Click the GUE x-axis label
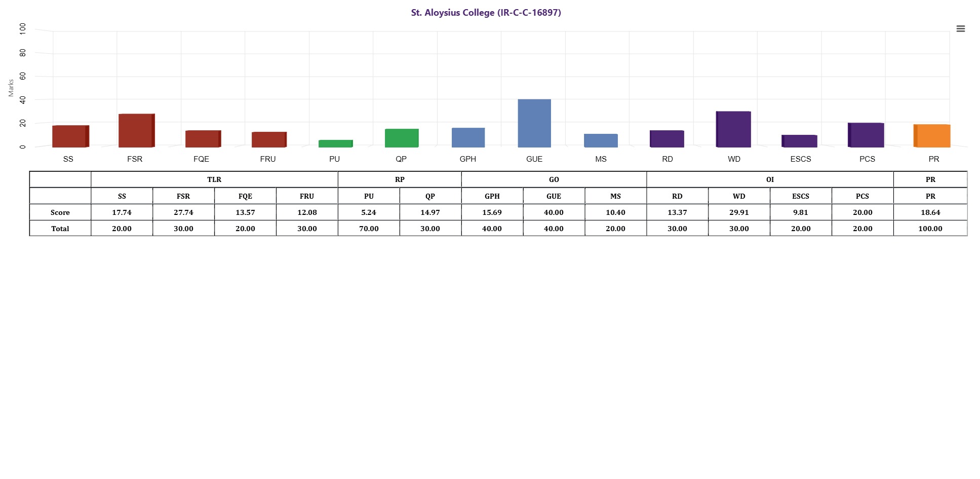Screen dimensions: 980x479 [534, 159]
